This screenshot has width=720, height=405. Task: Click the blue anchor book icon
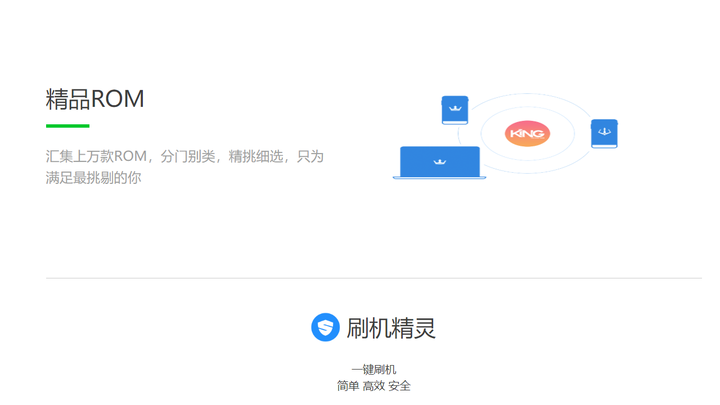pos(604,134)
